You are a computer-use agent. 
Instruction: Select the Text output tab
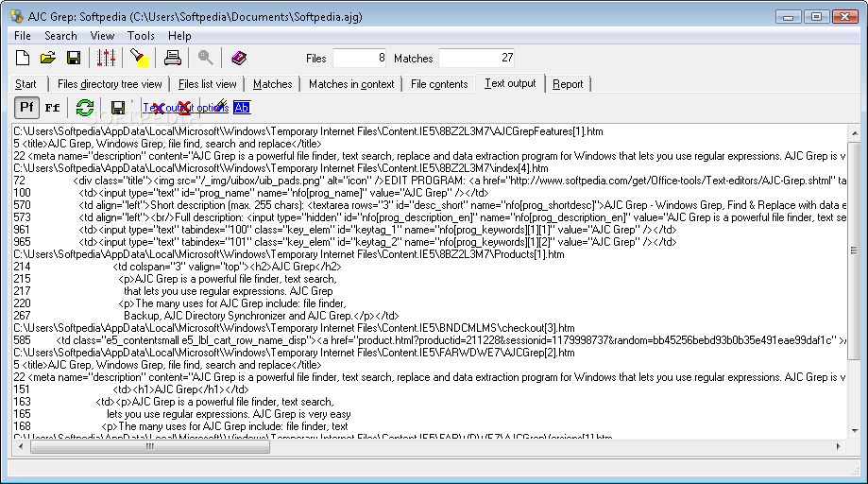(x=510, y=83)
